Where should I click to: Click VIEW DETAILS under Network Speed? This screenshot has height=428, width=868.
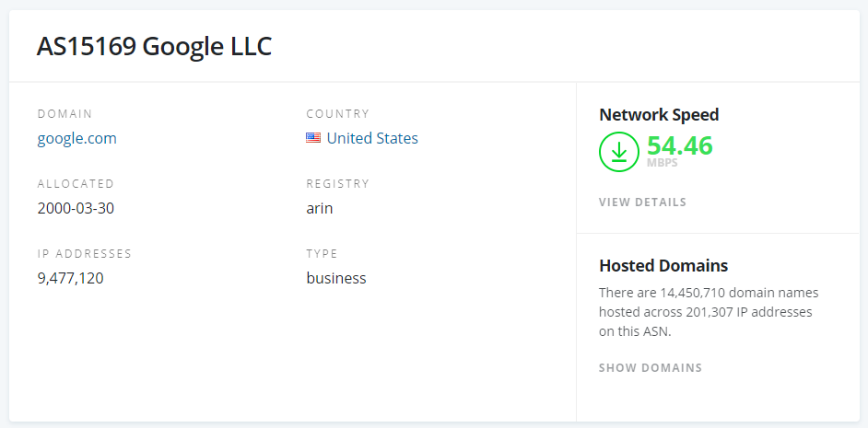click(642, 202)
